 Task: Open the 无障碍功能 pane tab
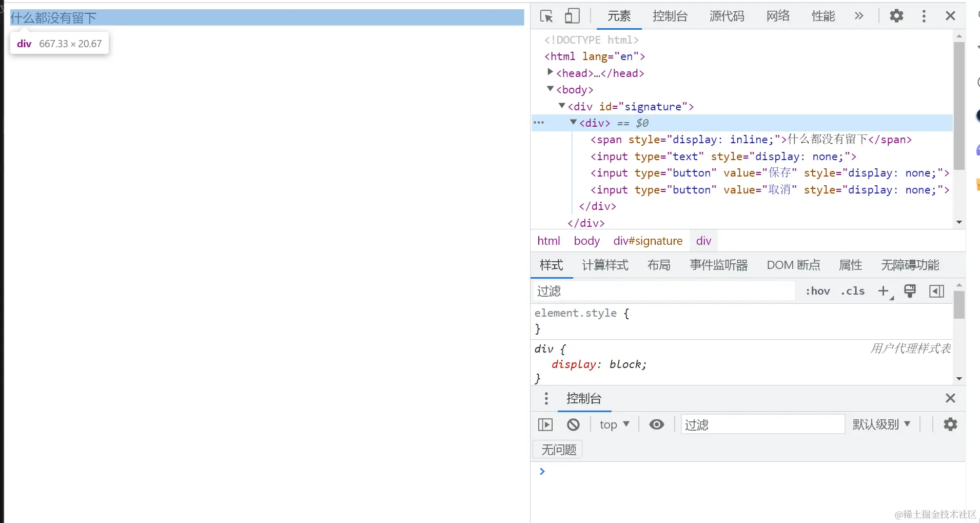point(910,265)
